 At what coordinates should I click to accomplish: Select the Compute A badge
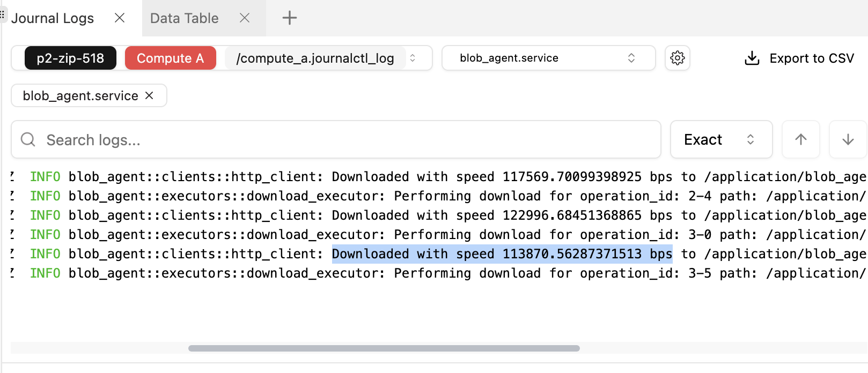(171, 58)
